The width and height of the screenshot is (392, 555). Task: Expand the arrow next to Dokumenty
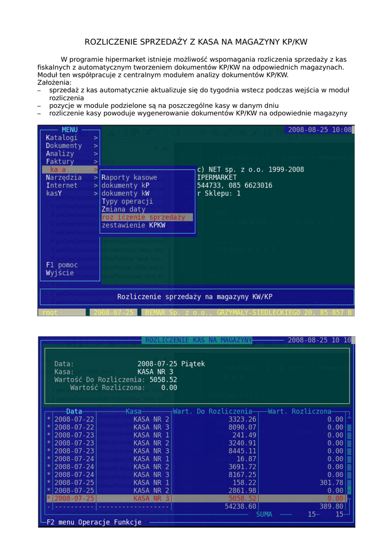[x=96, y=146]
